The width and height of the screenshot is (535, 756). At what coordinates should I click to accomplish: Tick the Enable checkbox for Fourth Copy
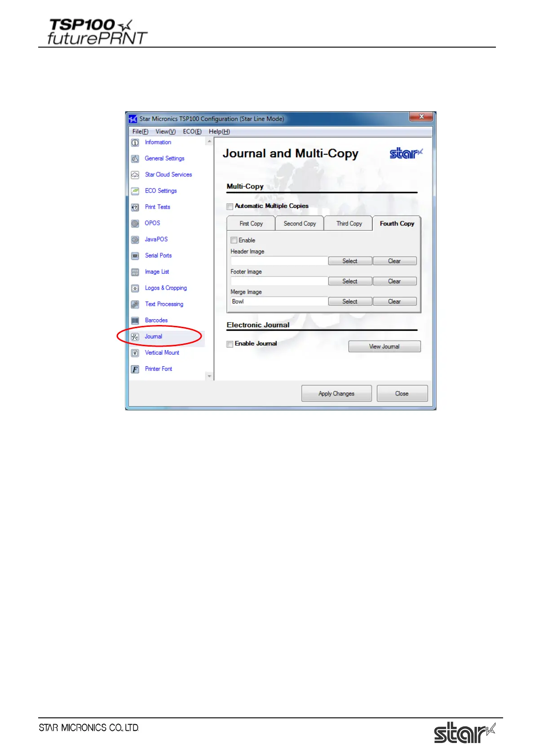pyautogui.click(x=234, y=240)
